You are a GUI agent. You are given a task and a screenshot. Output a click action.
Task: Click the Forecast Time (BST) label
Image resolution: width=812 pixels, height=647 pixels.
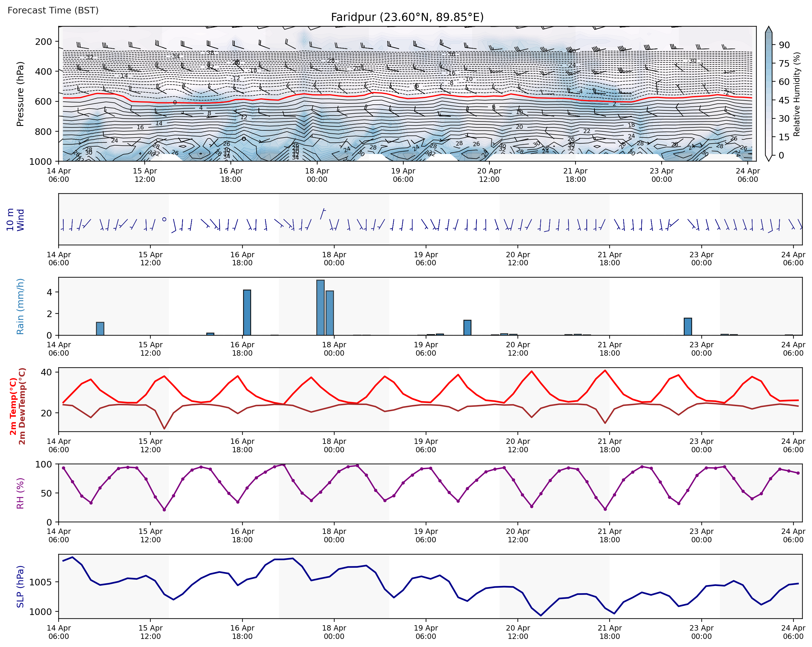pyautogui.click(x=53, y=10)
